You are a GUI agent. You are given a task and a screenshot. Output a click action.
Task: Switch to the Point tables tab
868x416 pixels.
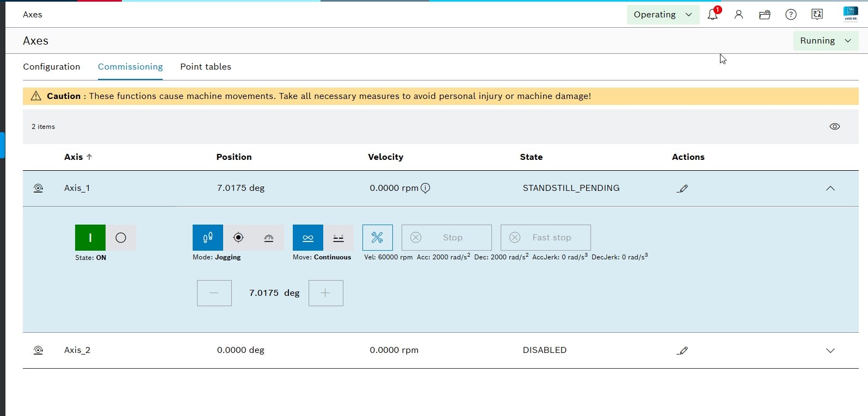[x=206, y=66]
